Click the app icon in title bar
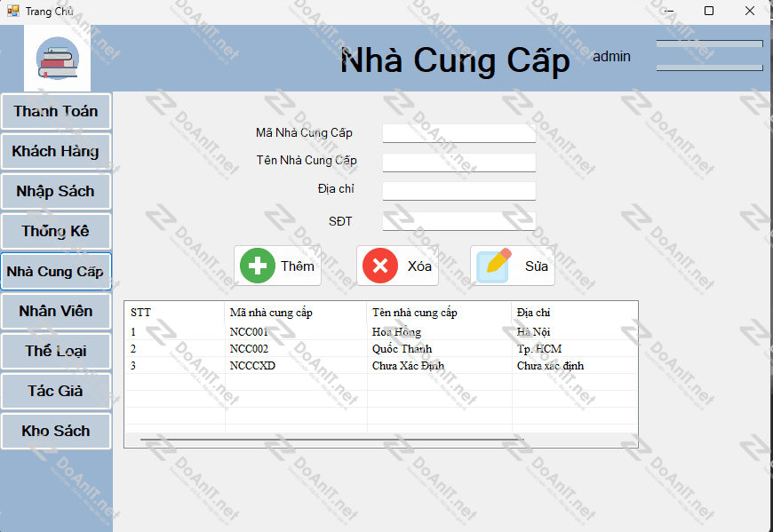The image size is (773, 532). [x=13, y=12]
